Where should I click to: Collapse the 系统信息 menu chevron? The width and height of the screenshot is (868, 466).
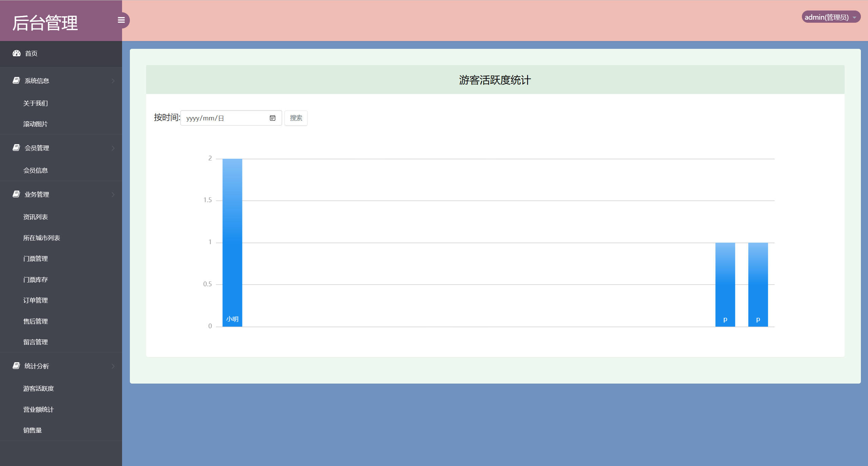tap(113, 81)
